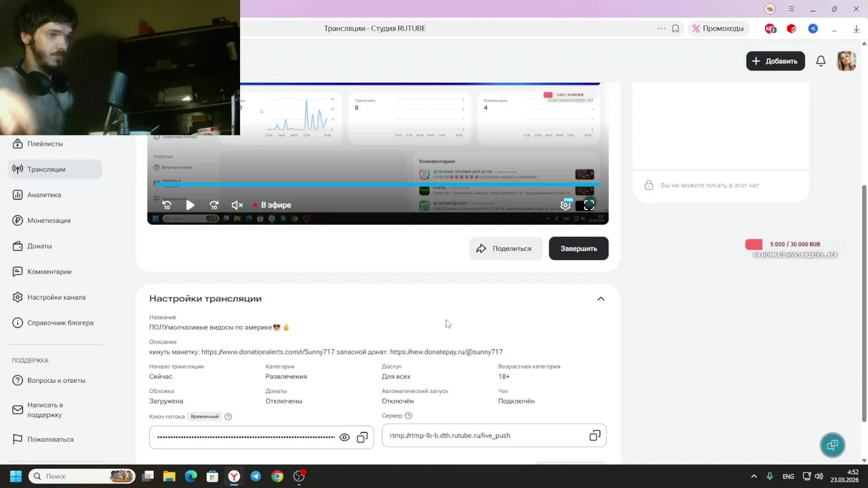Click the red cube extension icon
The image size is (868, 488).
[791, 28]
